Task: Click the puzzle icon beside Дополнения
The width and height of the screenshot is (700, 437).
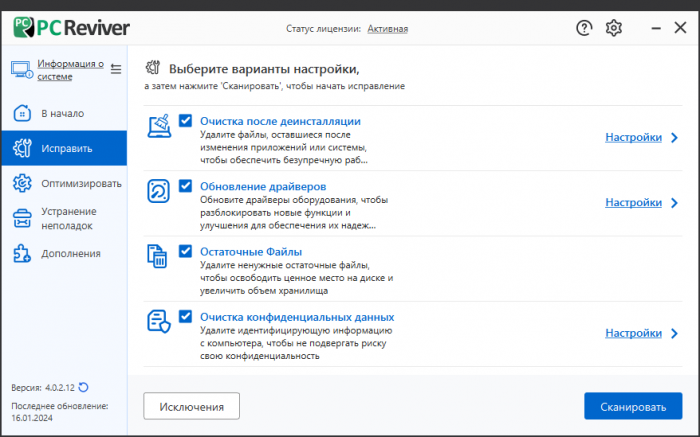Action: 22,253
